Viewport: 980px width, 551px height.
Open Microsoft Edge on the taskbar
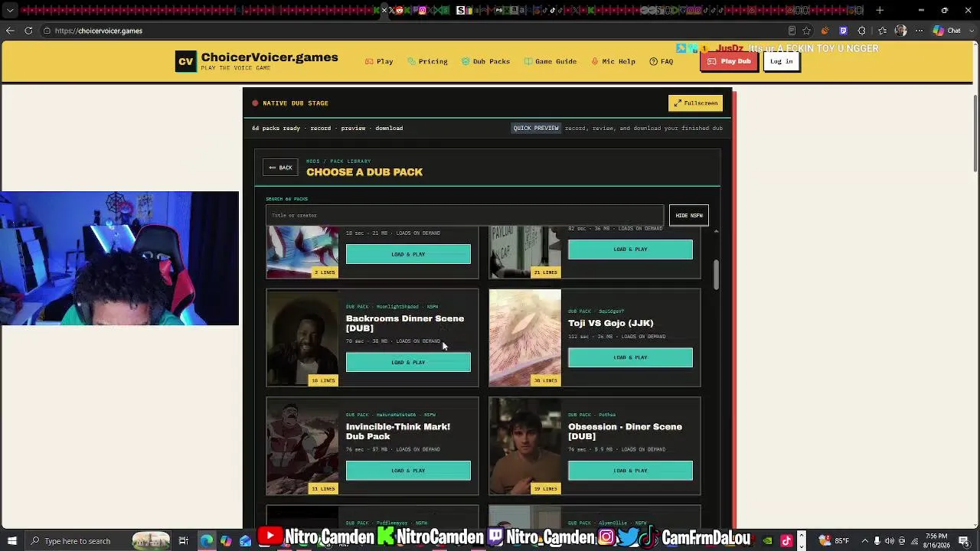click(206, 541)
